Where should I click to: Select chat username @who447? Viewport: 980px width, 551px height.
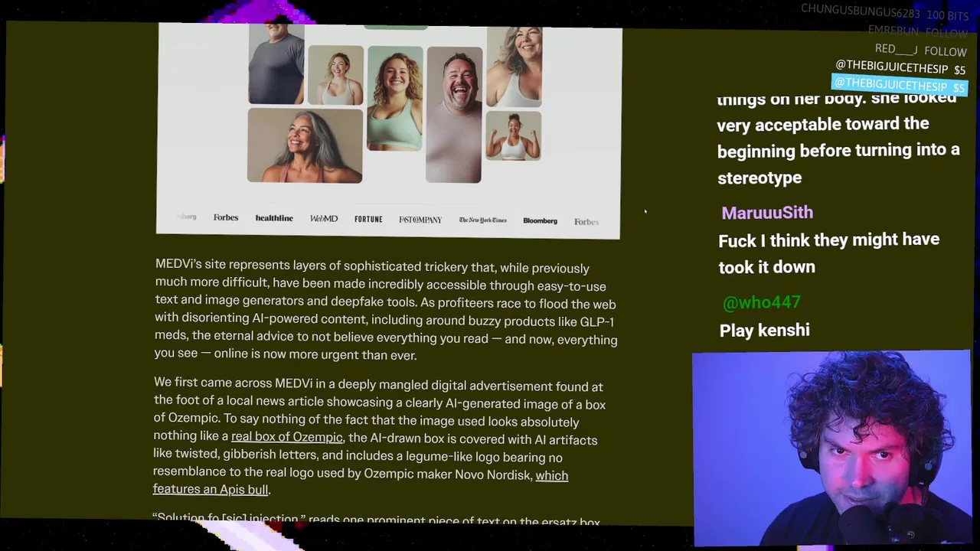762,303
